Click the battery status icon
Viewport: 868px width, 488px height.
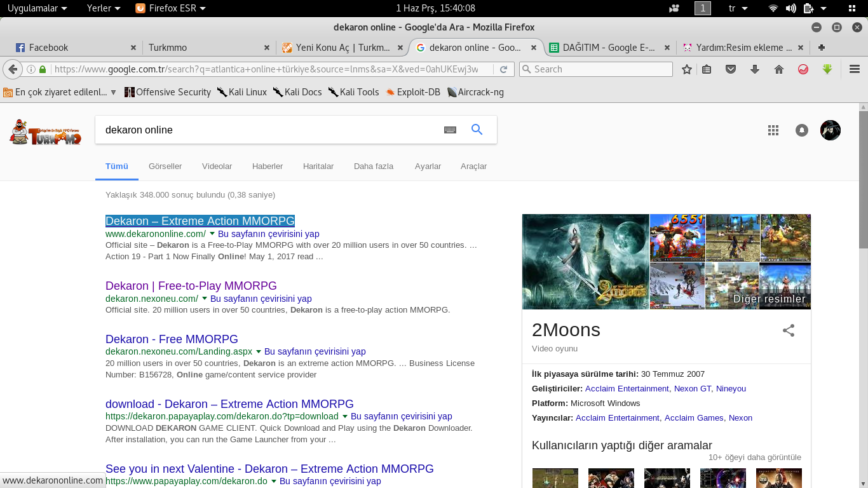coord(809,8)
